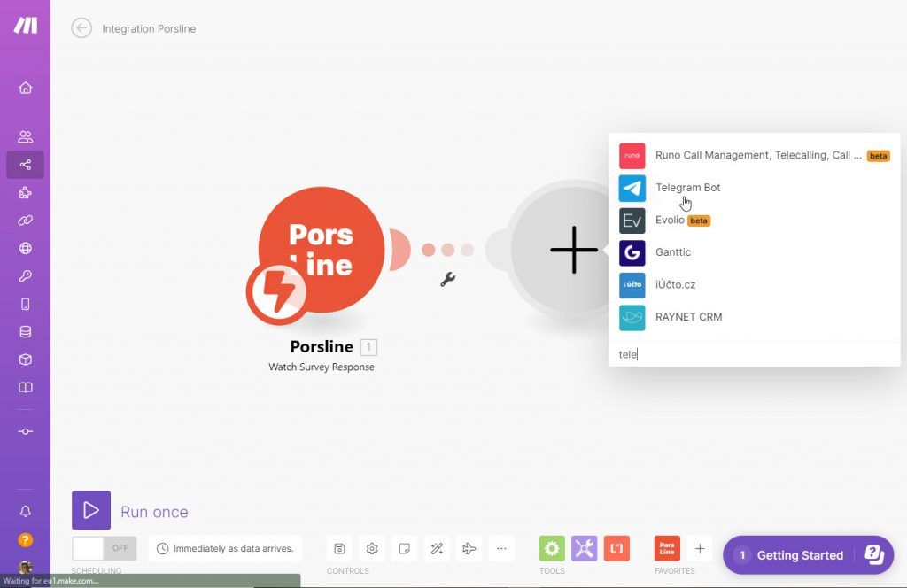907x588 pixels.
Task: Open the orange Help question mark icon
Action: click(26, 540)
